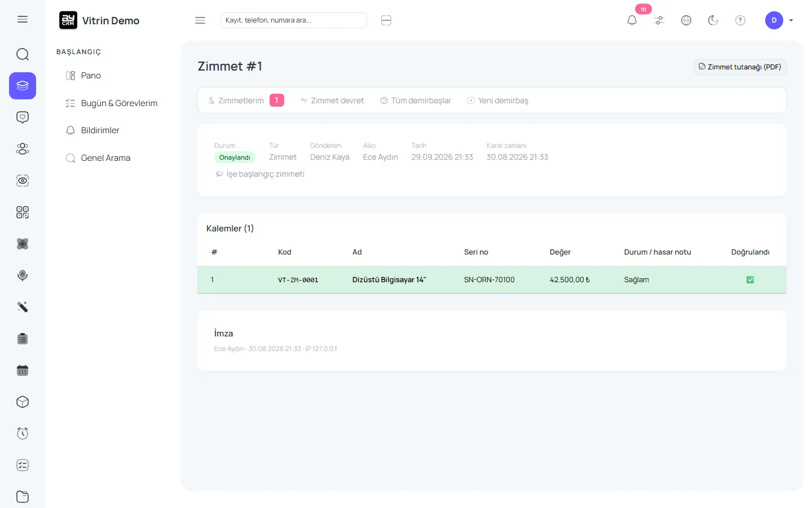Viewport: 812px width, 508px height.
Task: Download Zimmet tutanağı (PDF)
Action: pyautogui.click(x=740, y=67)
